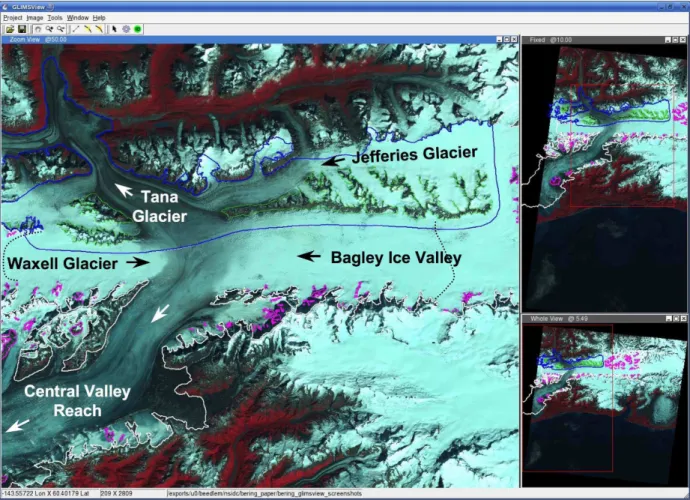Click the Tana Glacier label

[159, 206]
